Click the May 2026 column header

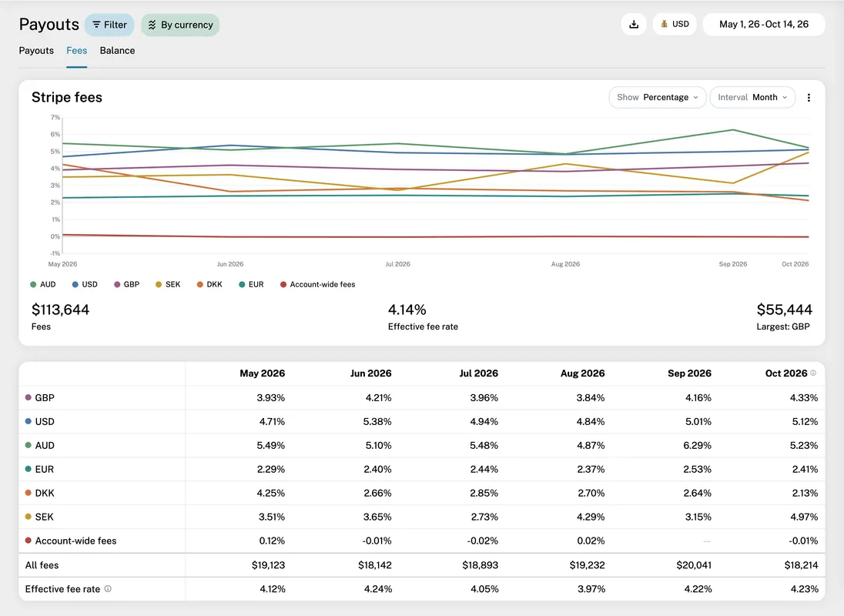(262, 373)
